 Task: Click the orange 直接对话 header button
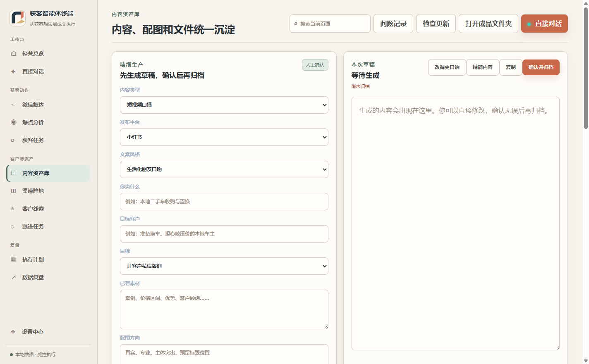[x=544, y=24]
